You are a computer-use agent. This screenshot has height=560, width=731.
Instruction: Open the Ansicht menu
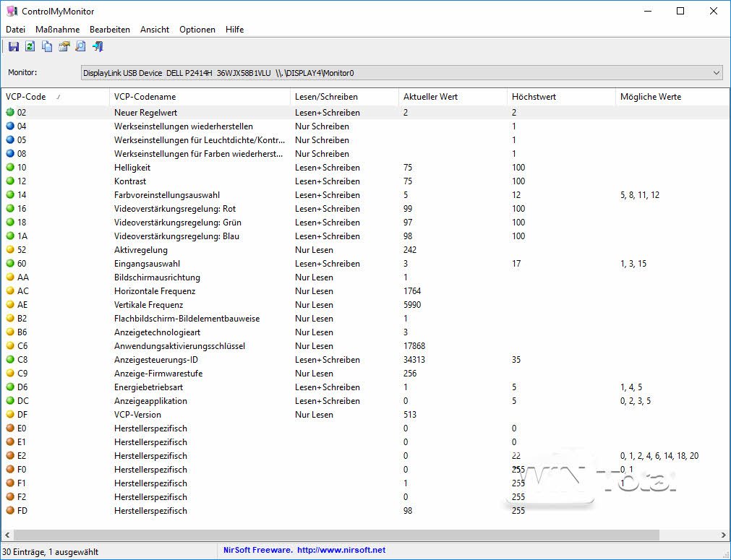155,30
